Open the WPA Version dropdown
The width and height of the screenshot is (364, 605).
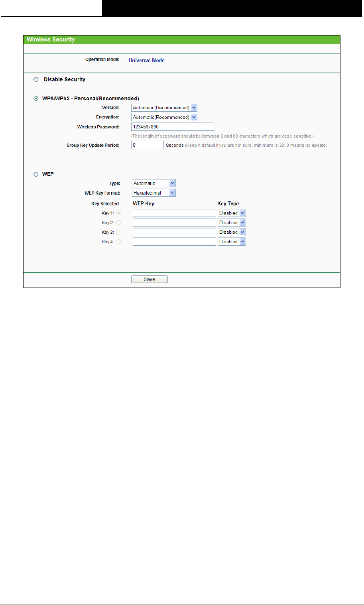tap(164, 108)
